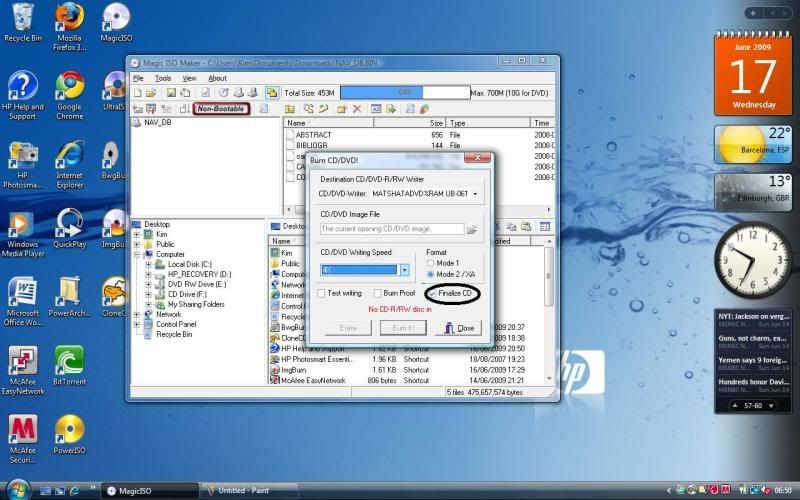Open the View menu
This screenshot has width=800, height=500.
pyautogui.click(x=189, y=78)
